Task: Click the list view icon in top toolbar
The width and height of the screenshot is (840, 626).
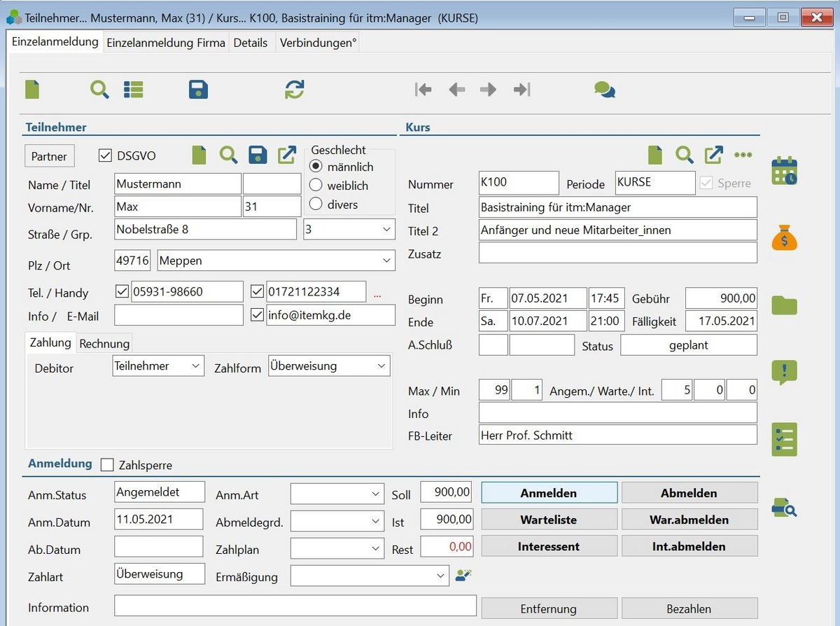Action: 133,90
